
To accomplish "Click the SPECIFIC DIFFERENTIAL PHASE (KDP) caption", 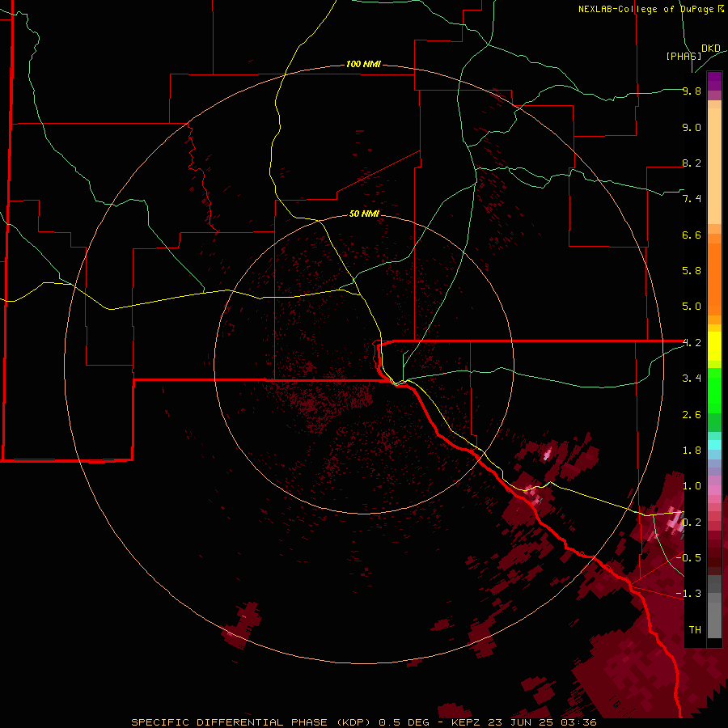I will (x=252, y=722).
